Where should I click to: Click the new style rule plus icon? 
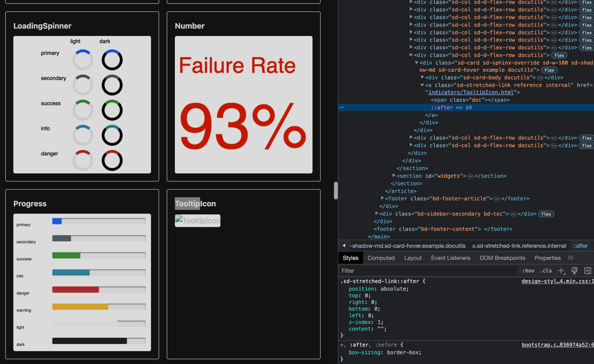click(562, 271)
